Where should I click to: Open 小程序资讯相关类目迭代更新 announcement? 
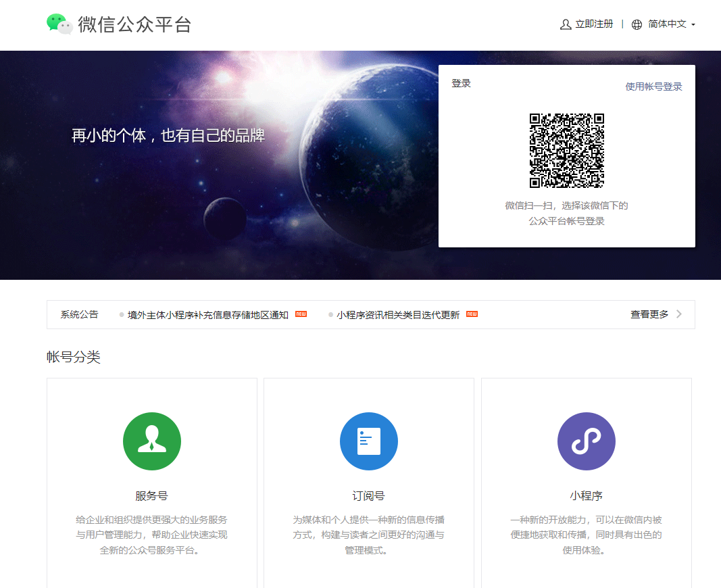398,315
